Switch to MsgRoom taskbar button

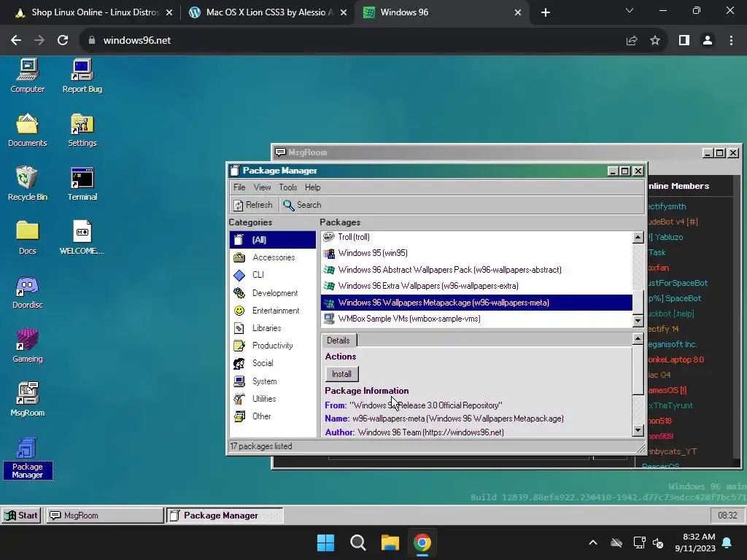pyautogui.click(x=105, y=516)
